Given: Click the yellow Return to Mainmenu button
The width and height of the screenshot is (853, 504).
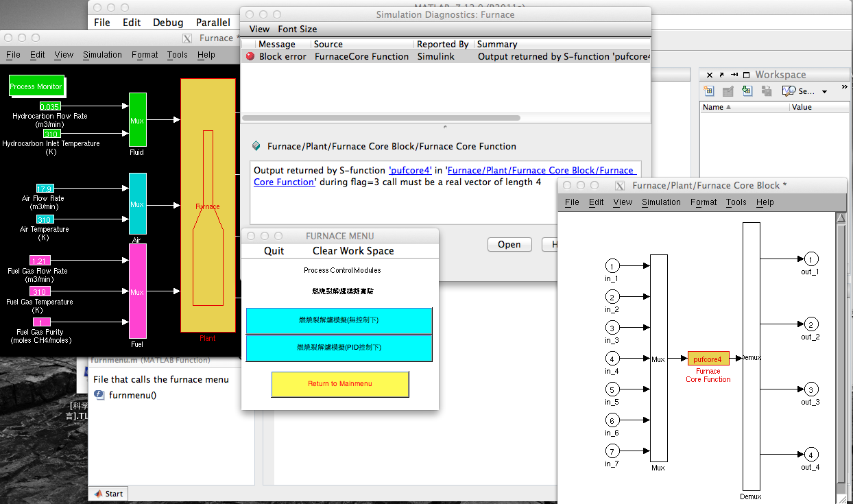Looking at the screenshot, I should click(x=340, y=384).
